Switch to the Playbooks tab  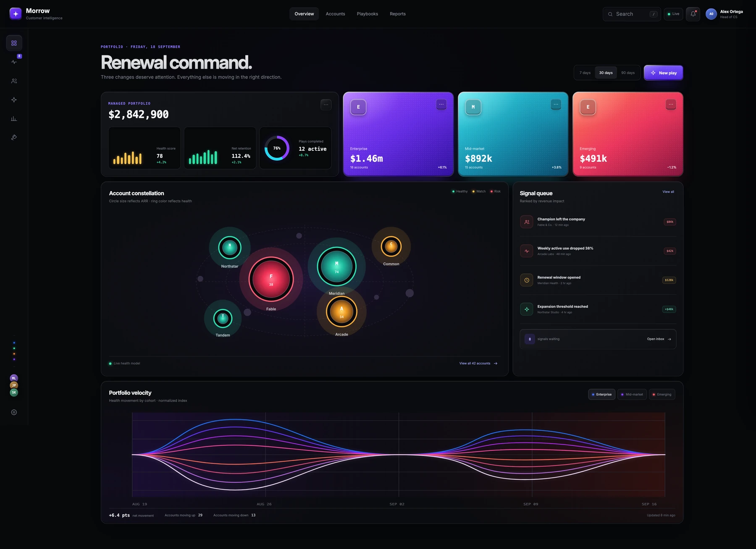[367, 14]
